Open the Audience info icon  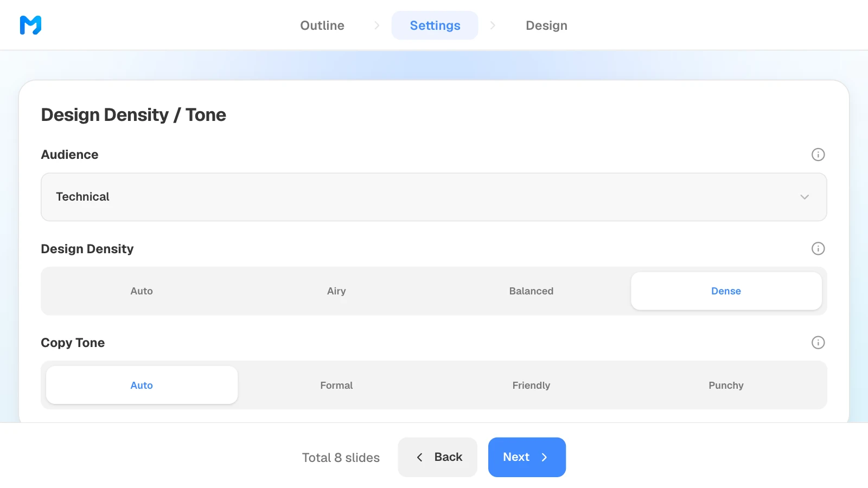(818, 155)
